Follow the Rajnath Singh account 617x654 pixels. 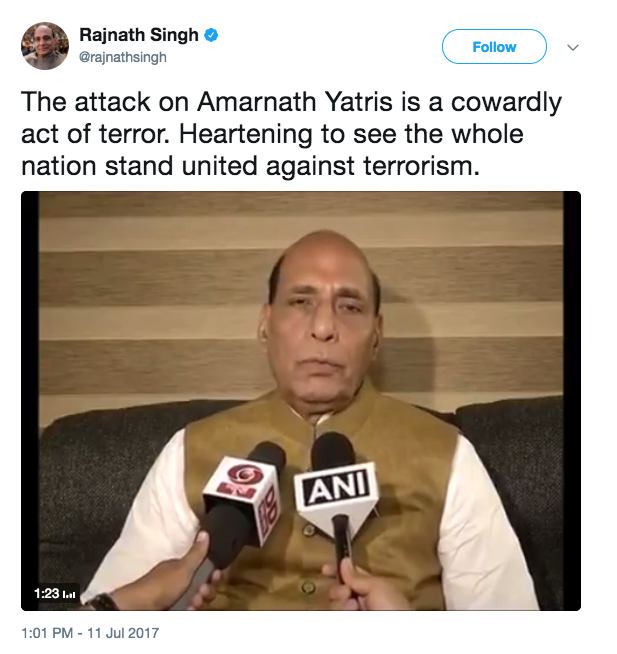(x=494, y=46)
